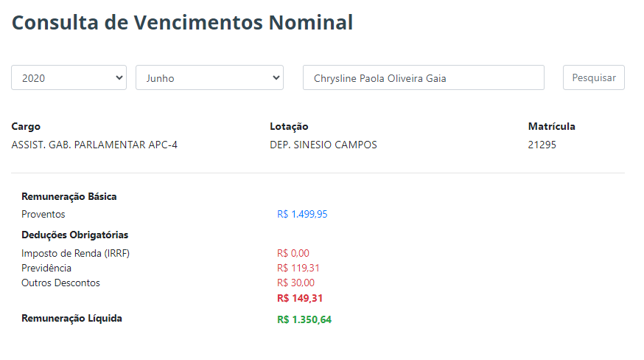The image size is (644, 360).
Task: Click the month dropdown chevron arrow
Action: tap(276, 77)
